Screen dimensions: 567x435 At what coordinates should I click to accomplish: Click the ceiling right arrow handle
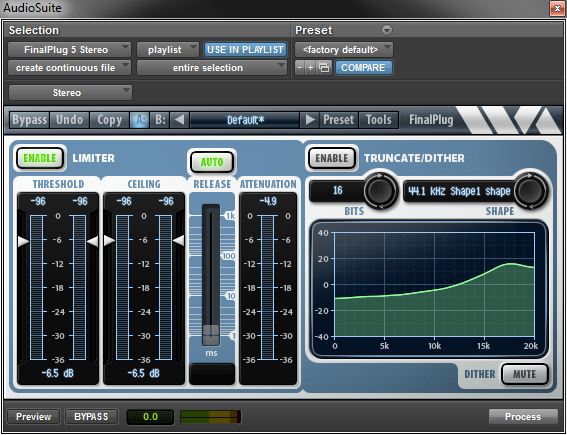click(x=179, y=240)
